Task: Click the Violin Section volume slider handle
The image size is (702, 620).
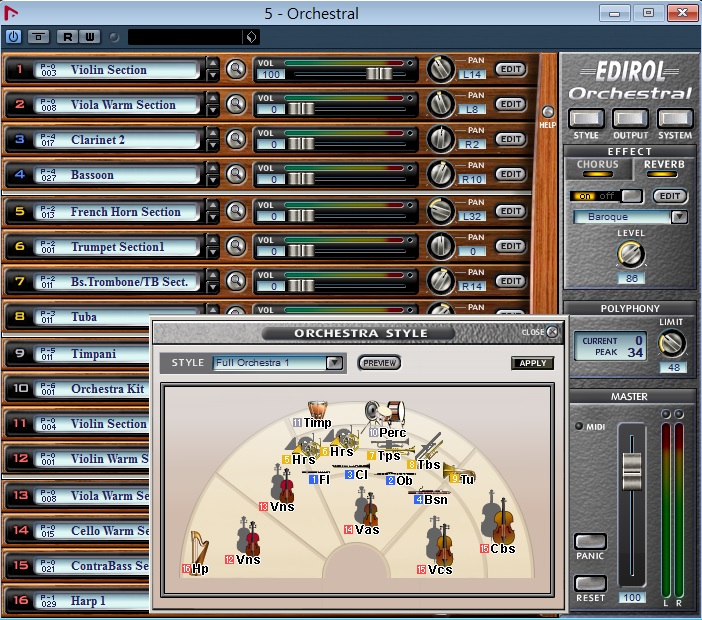Action: tap(379, 74)
